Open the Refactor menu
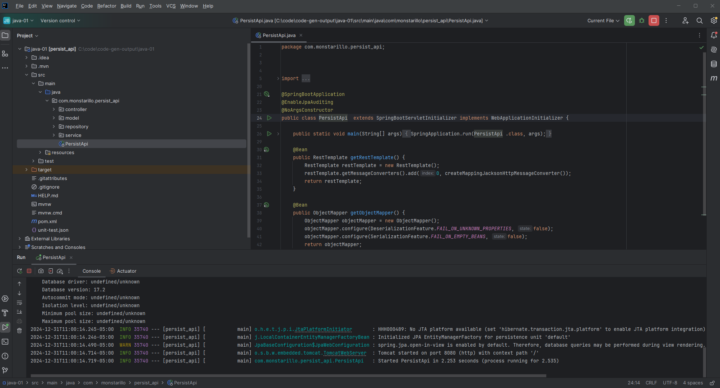This screenshot has height=388, width=720. pyautogui.click(x=107, y=6)
